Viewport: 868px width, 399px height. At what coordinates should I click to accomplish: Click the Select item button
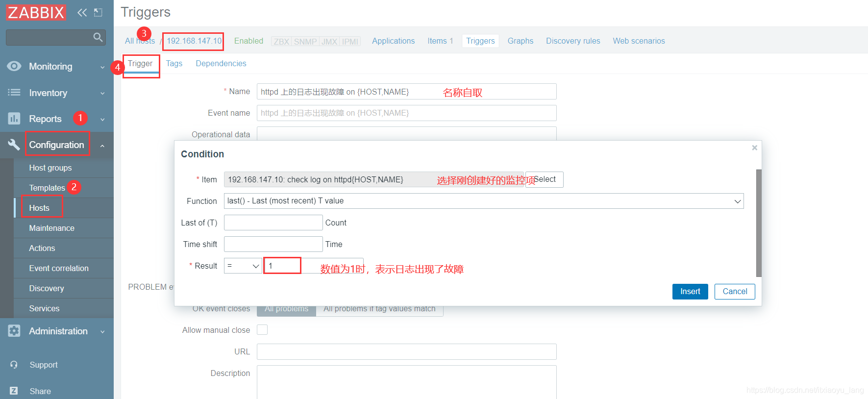545,179
